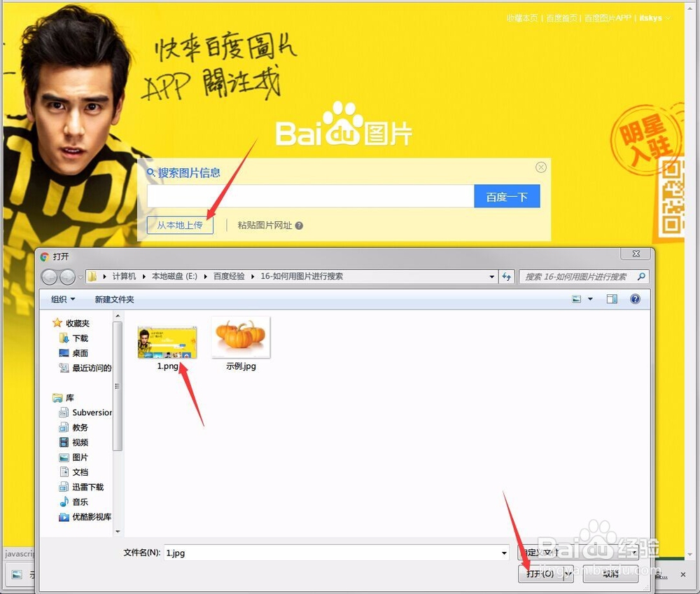This screenshot has width=700, height=594.
Task: Click navigation pane scroll up arrow
Action: tap(118, 316)
